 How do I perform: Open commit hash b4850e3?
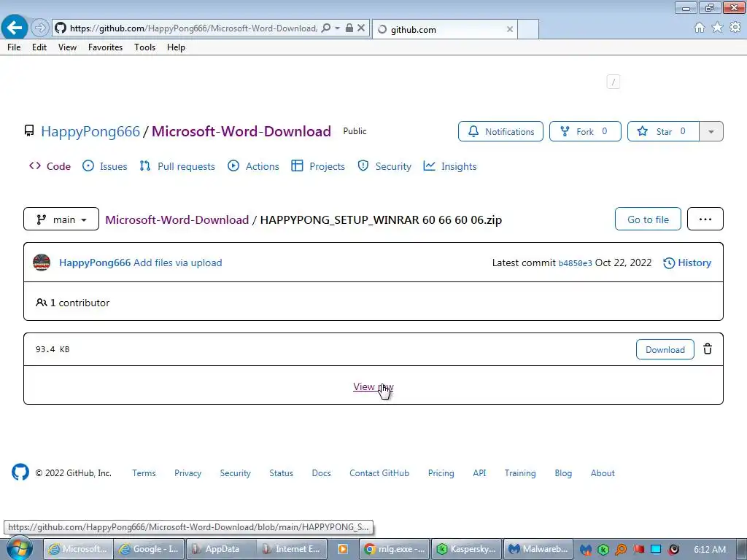tap(575, 263)
